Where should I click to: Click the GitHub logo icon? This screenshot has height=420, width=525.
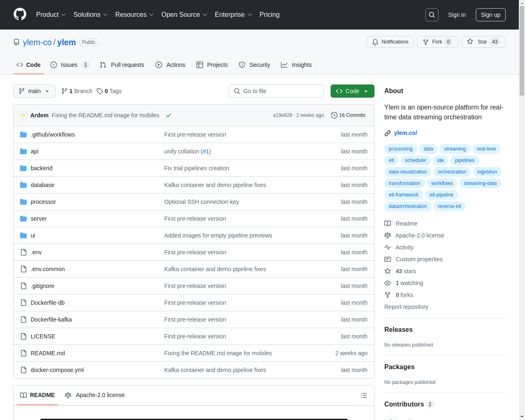(20, 14)
